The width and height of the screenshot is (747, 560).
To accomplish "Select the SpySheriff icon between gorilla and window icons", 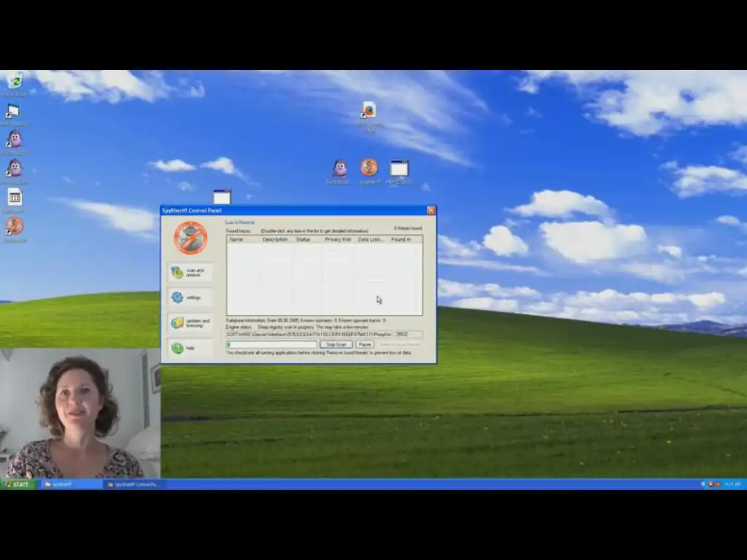I will [369, 168].
